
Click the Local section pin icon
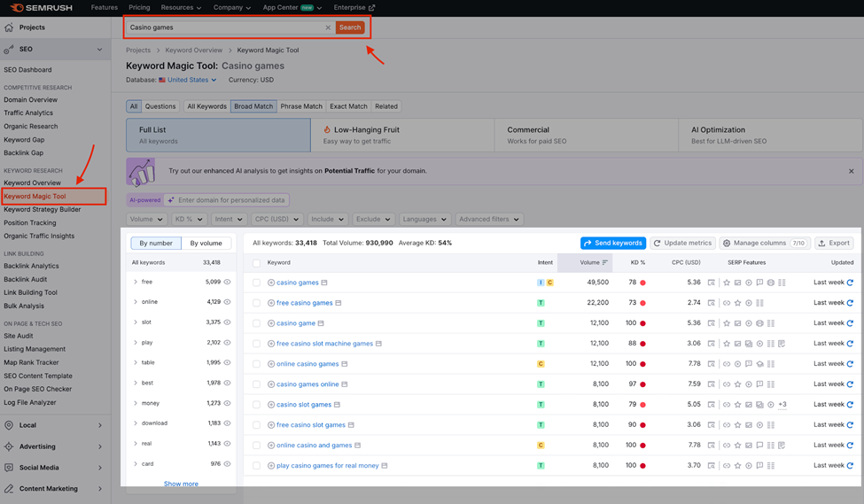tap(9, 425)
